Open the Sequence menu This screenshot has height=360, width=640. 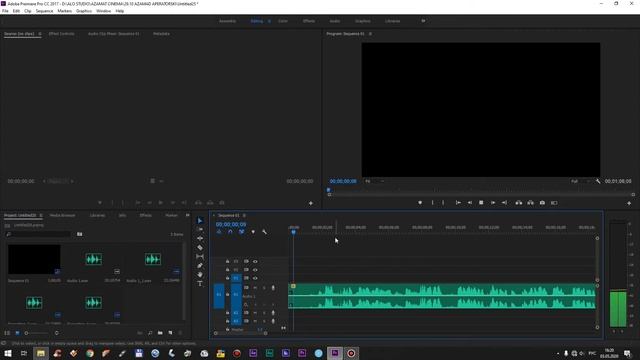(44, 11)
